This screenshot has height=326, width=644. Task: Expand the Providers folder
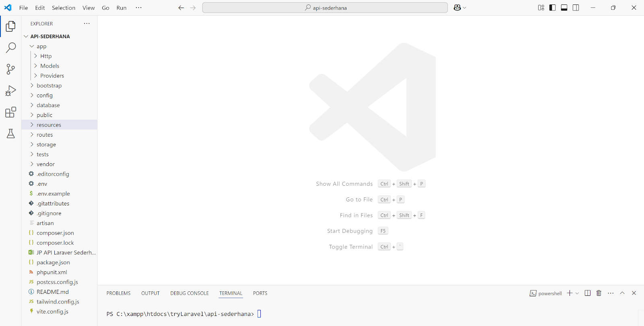[x=59, y=76]
